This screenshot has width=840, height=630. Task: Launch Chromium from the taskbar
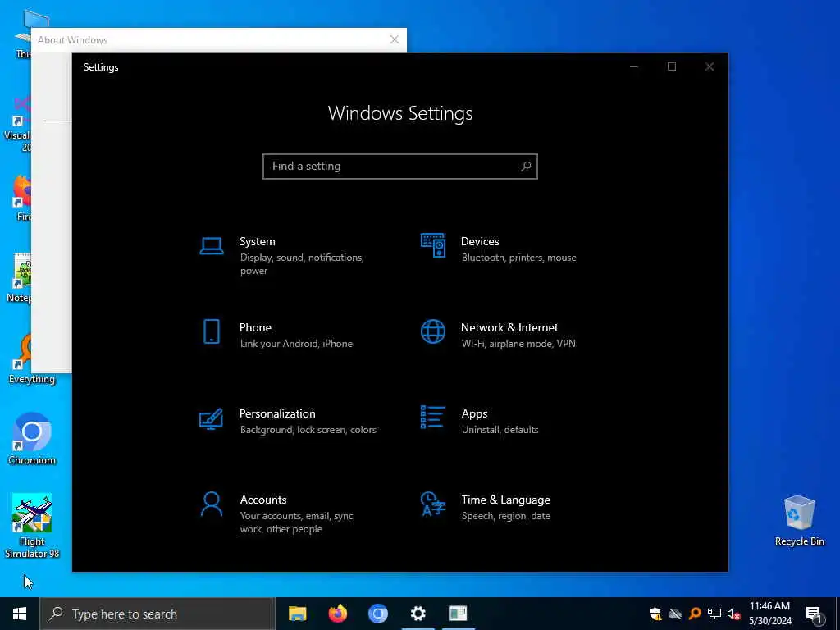[377, 614]
